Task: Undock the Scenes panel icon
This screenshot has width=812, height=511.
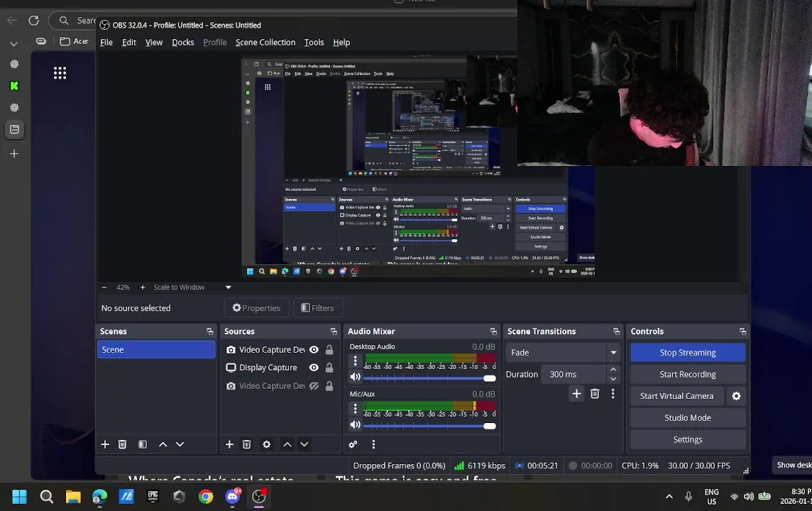Action: (x=209, y=331)
